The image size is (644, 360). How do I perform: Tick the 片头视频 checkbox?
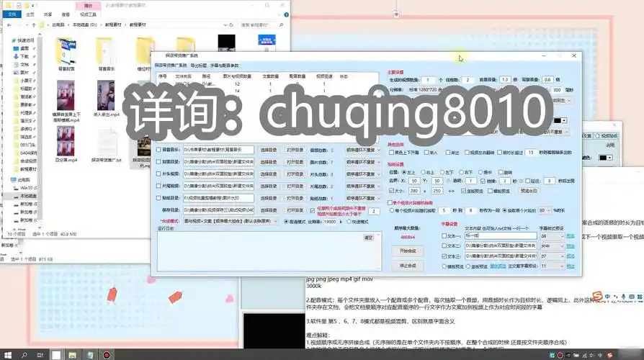pyautogui.click(x=158, y=174)
